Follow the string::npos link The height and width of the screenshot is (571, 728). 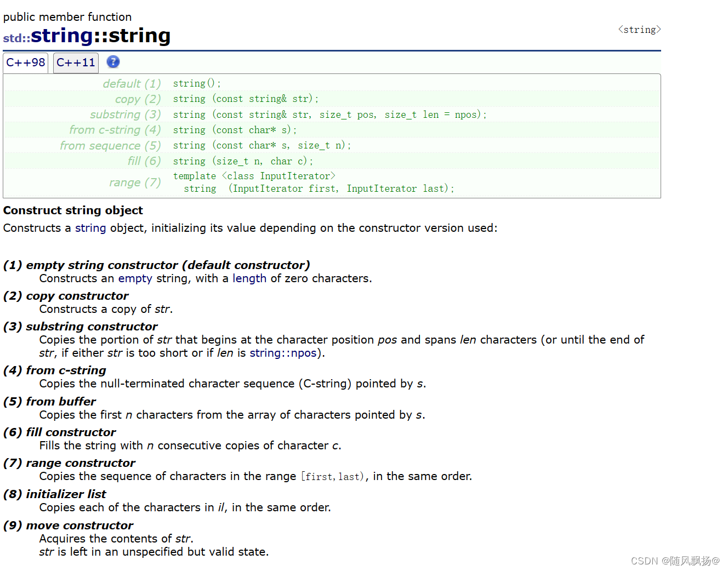[283, 353]
